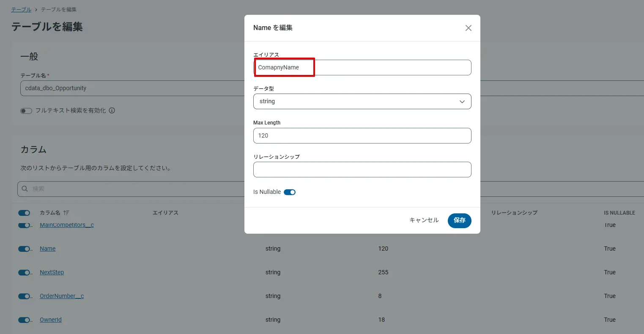This screenshot has height=334, width=644.
Task: Toggle all columns header switch
Action: pos(24,213)
